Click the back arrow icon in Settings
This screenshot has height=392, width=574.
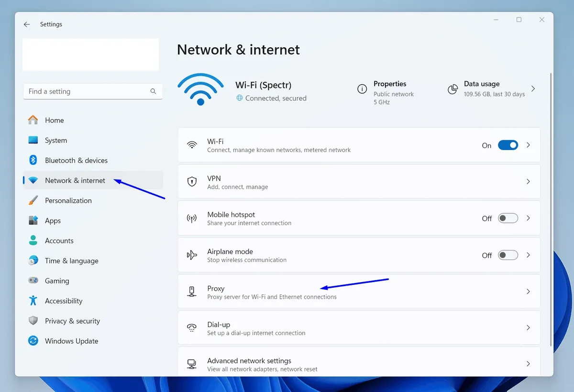coord(27,24)
